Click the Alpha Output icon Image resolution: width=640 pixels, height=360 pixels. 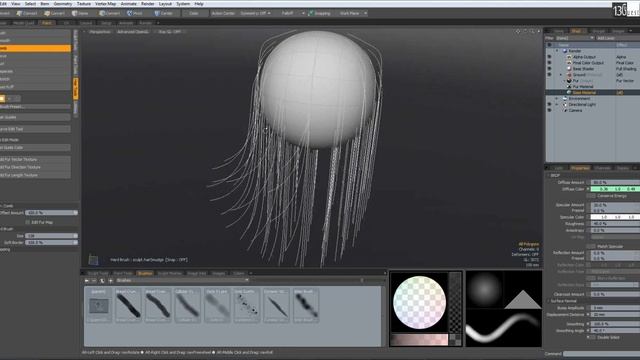(x=569, y=57)
